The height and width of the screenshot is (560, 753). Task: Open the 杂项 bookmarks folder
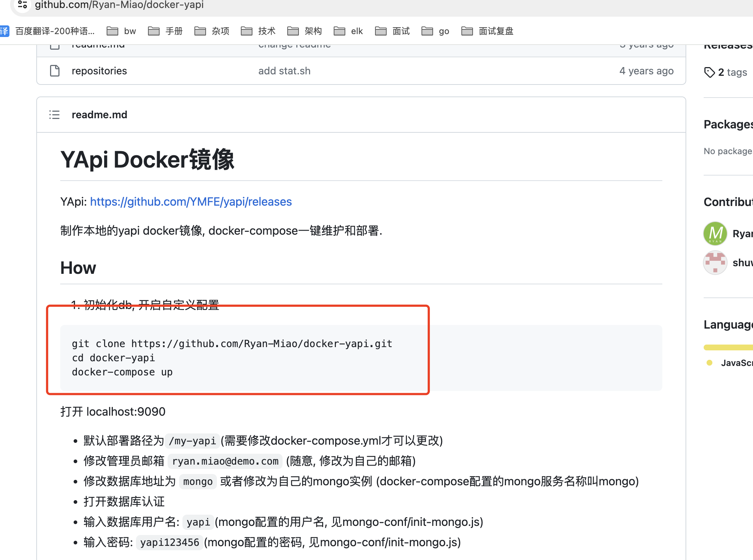(212, 31)
